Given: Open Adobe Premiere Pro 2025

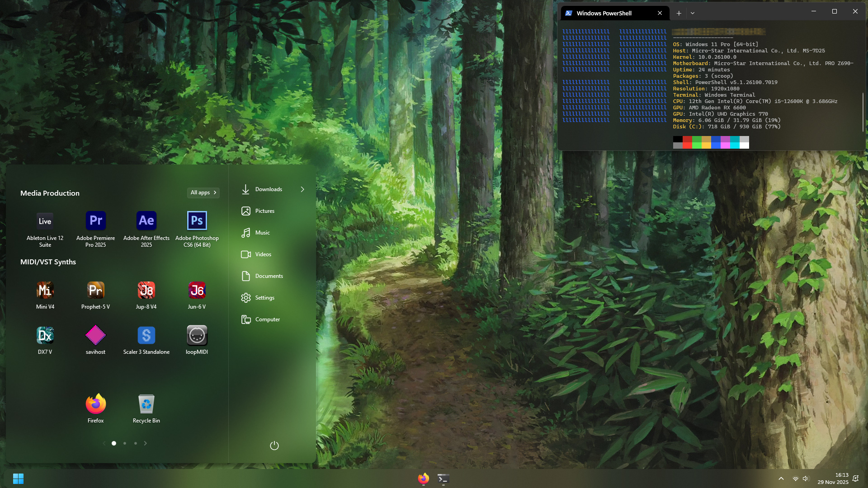Looking at the screenshot, I should click(95, 221).
